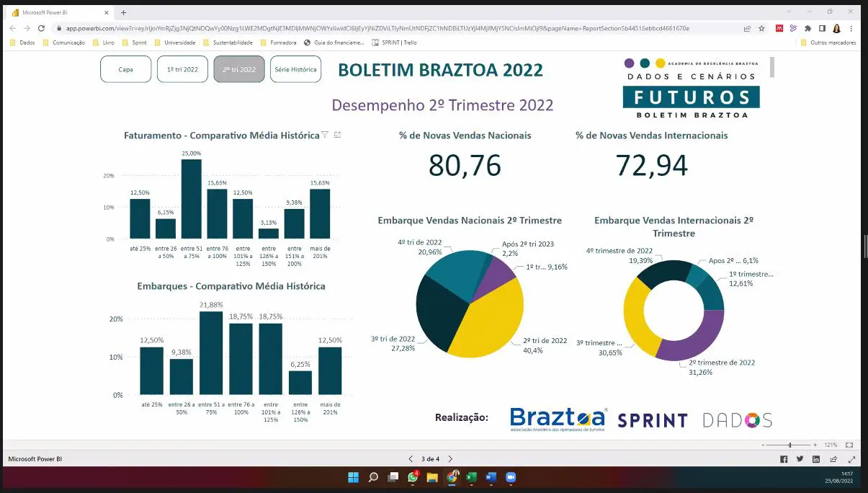Share report on LinkedIn

point(816,459)
